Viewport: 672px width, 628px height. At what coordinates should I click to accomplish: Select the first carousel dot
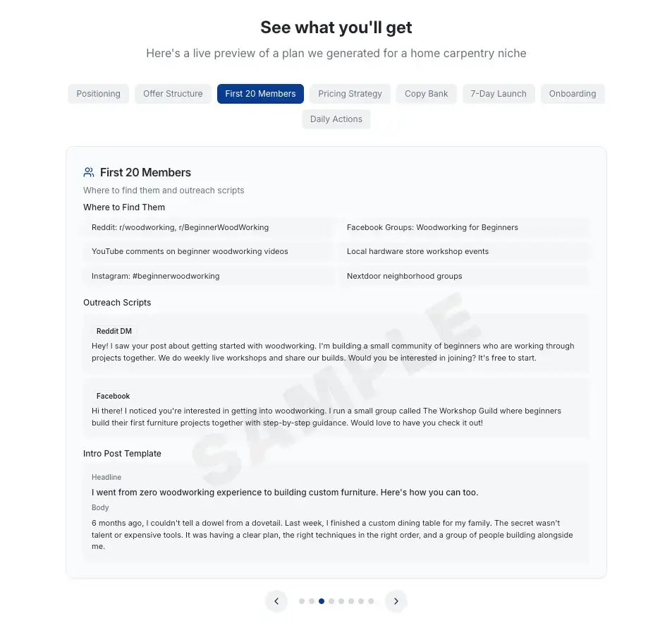(x=302, y=601)
